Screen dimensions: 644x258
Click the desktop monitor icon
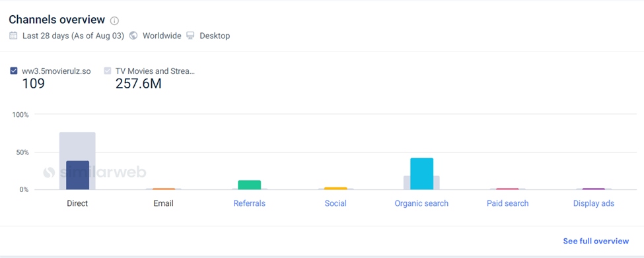[x=190, y=35]
